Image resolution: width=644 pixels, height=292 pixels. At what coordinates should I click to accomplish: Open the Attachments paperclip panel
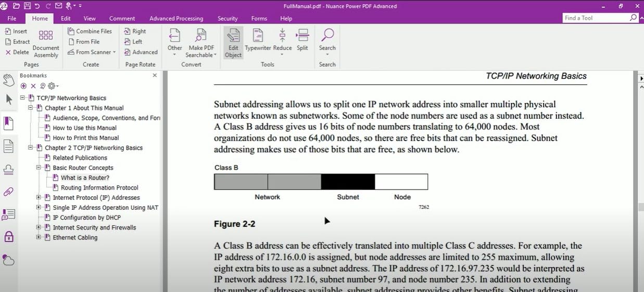(x=8, y=192)
